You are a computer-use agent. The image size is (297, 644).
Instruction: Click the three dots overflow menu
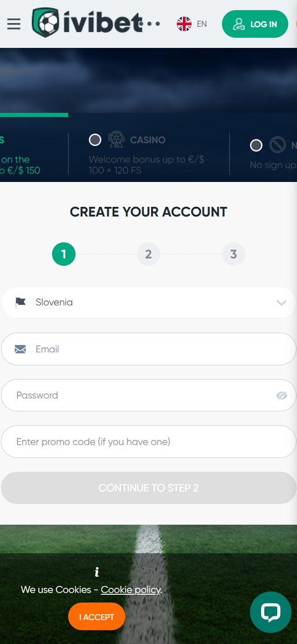150,24
